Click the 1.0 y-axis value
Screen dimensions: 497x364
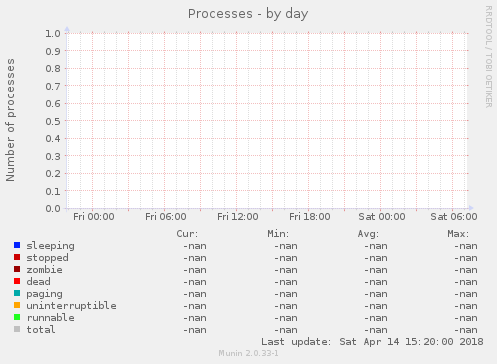click(53, 33)
